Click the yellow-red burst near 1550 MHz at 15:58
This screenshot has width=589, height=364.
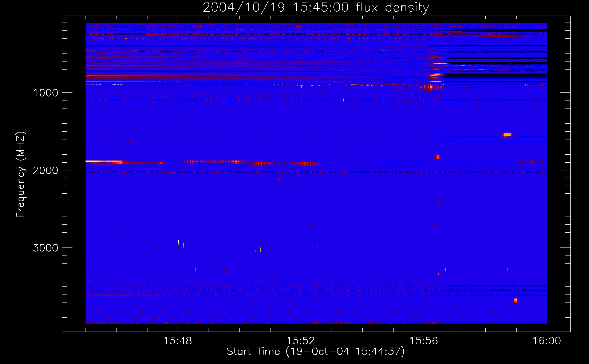[507, 135]
